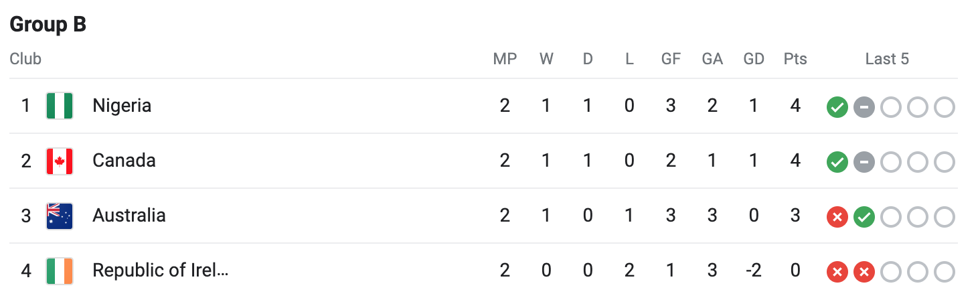
Task: Click Nigeria's green win result icon
Action: coord(837,107)
